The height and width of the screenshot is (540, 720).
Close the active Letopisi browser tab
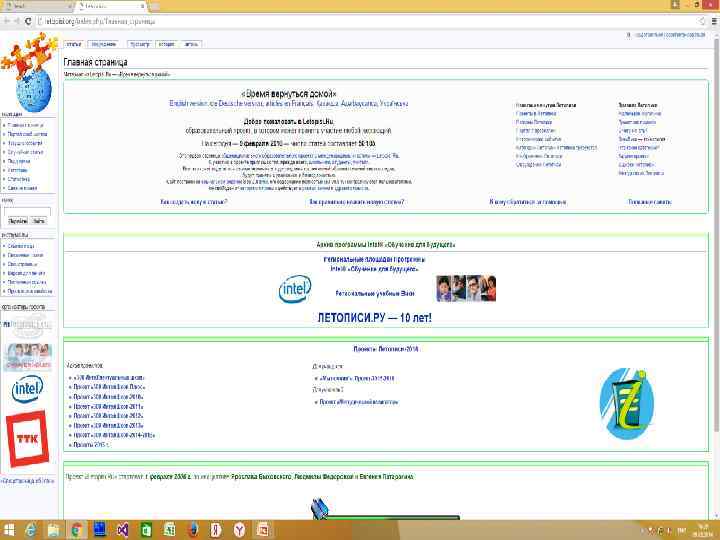point(143,6)
